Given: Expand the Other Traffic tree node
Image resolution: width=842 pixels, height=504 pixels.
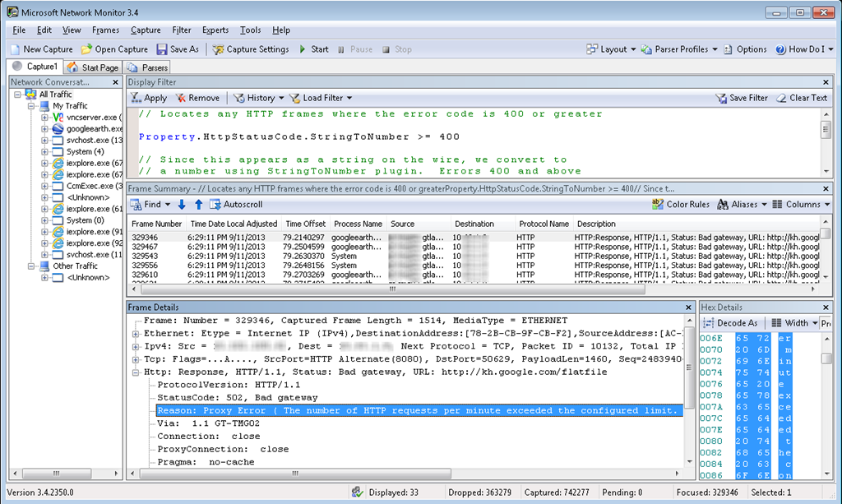Looking at the screenshot, I should pyautogui.click(x=32, y=266).
